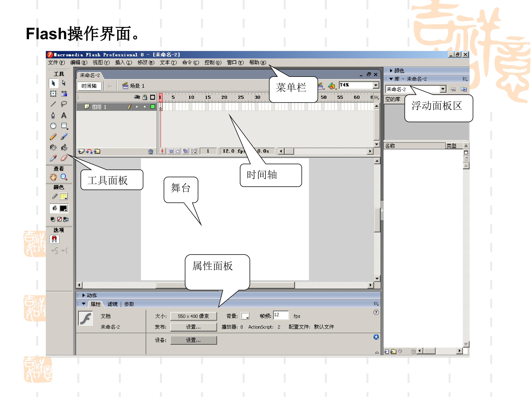
Task: Activate the Zoom magnifier tool
Action: point(64,177)
